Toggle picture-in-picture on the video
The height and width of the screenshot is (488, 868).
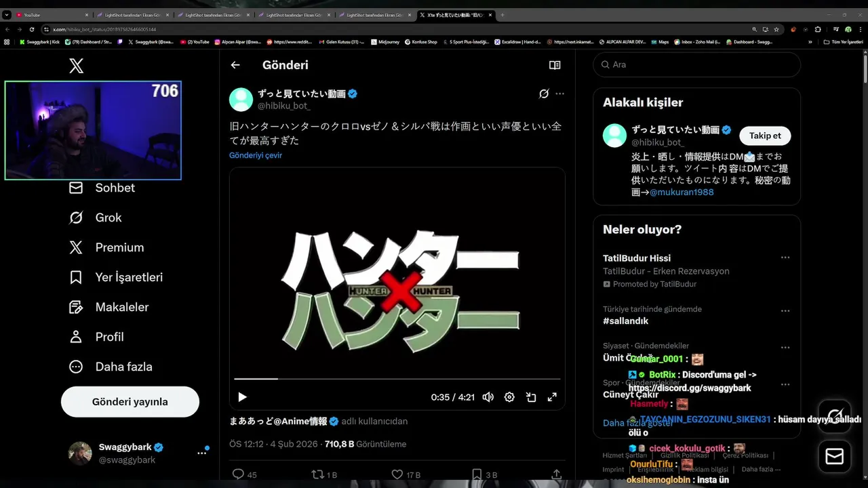coord(531,397)
